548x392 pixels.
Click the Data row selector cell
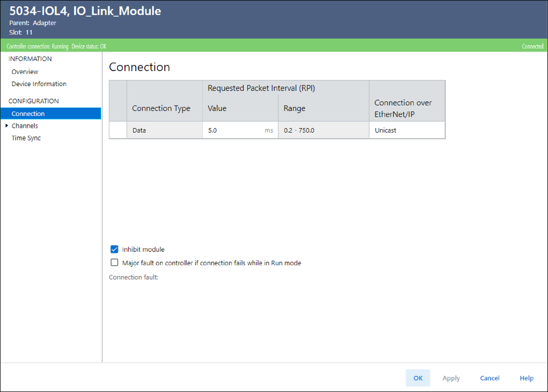118,130
